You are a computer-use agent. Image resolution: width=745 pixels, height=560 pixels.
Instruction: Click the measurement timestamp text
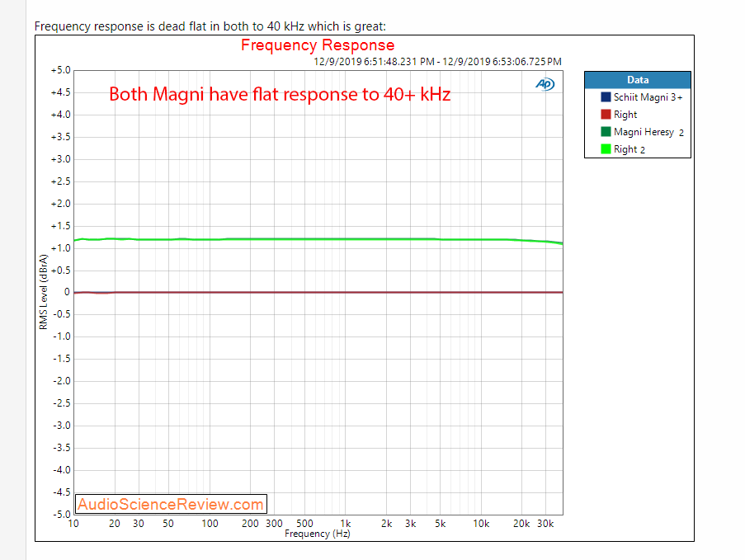(x=437, y=62)
